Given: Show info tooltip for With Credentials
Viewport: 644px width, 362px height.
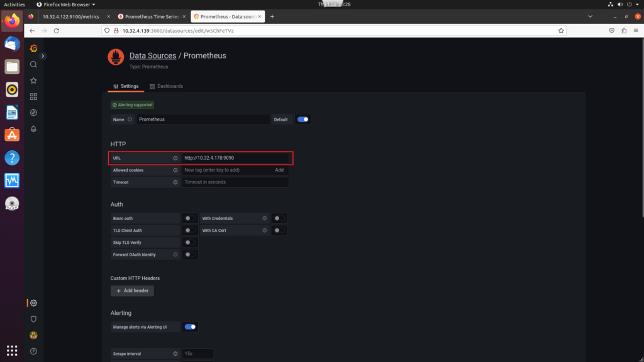Looking at the screenshot, I should click(265, 218).
